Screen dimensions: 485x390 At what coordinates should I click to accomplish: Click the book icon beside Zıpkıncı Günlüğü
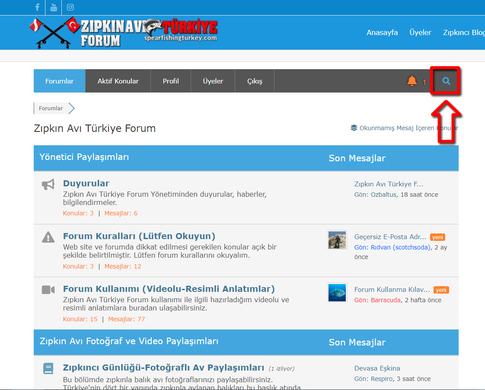(x=48, y=368)
